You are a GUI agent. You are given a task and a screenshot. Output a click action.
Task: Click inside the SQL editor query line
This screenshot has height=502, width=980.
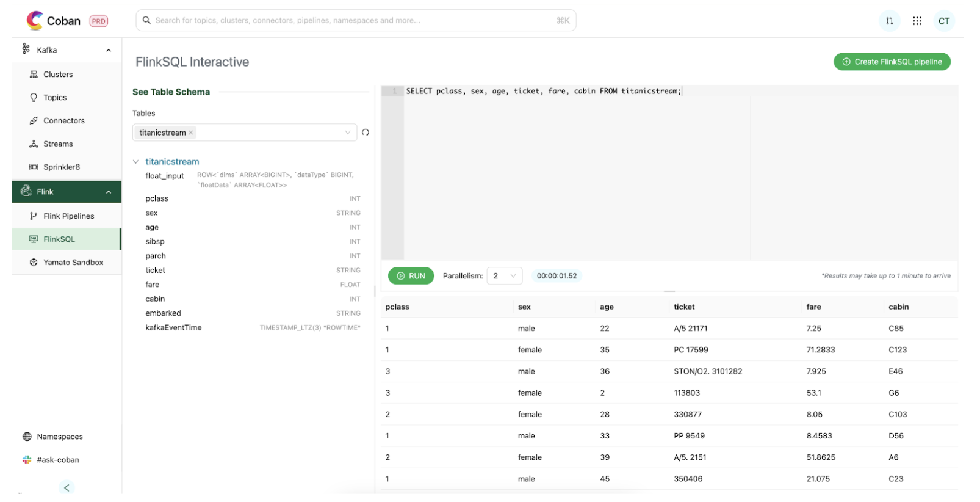[x=543, y=91]
